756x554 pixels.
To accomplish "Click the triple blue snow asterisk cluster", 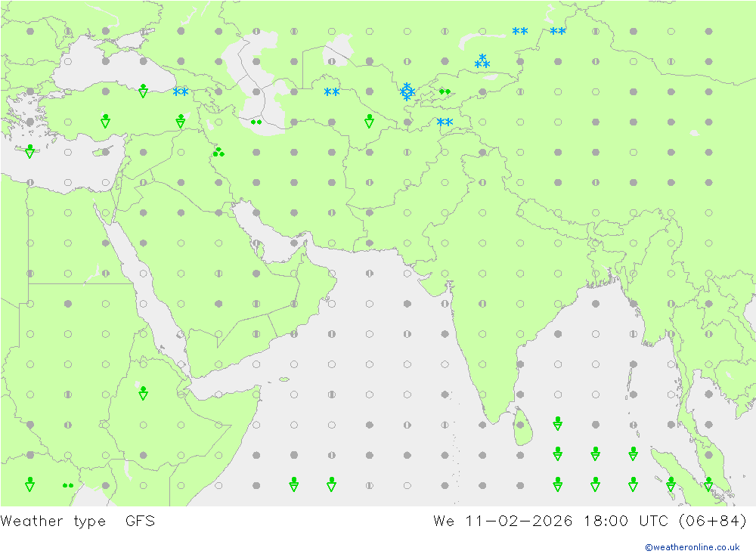I will click(482, 61).
